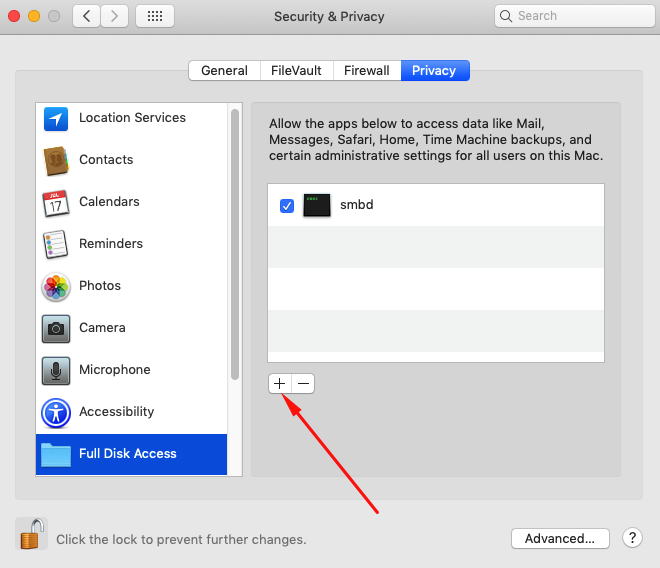Add an app with the plus button

coord(280,383)
